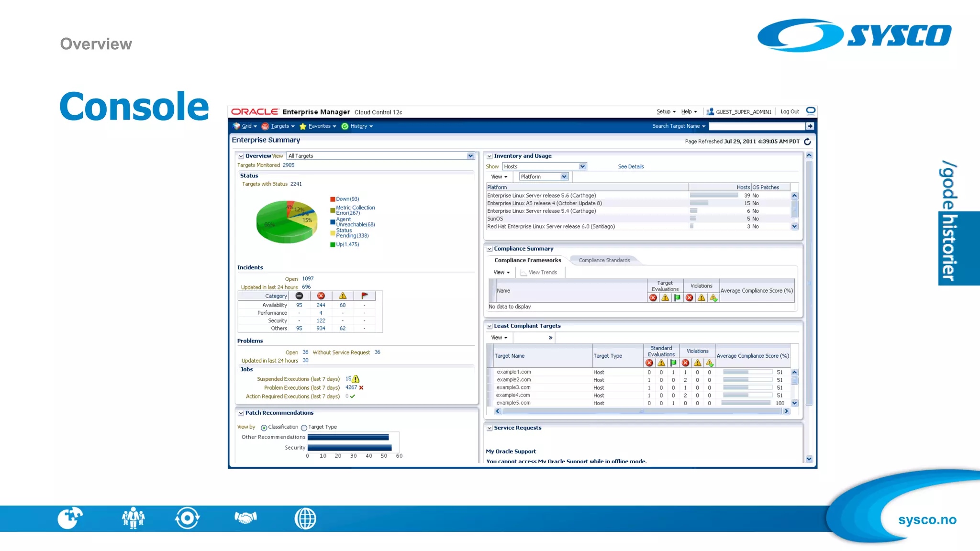
Task: Click the Favorites star icon
Action: coord(303,126)
